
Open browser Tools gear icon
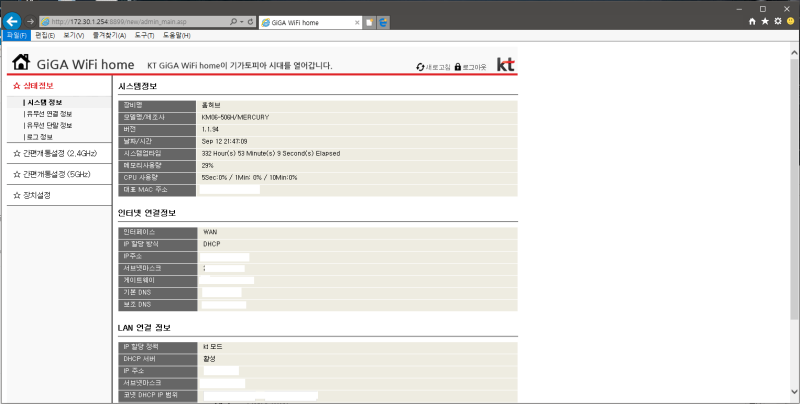point(778,21)
